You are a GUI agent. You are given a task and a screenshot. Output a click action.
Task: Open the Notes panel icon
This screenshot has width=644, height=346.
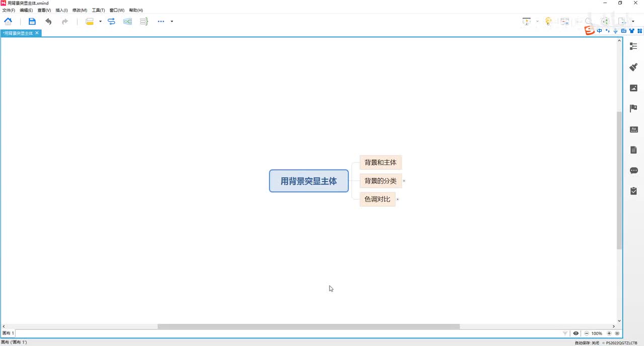[x=633, y=150]
